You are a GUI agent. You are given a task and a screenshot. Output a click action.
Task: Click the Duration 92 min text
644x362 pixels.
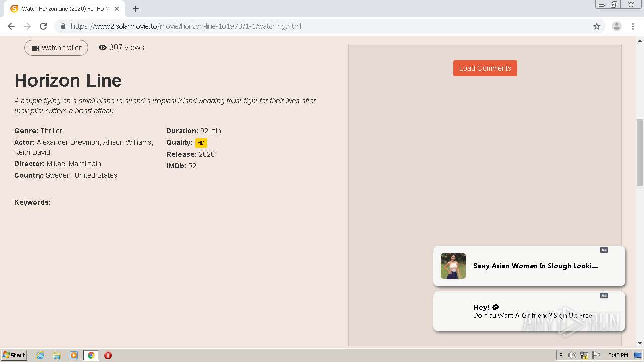point(194,131)
